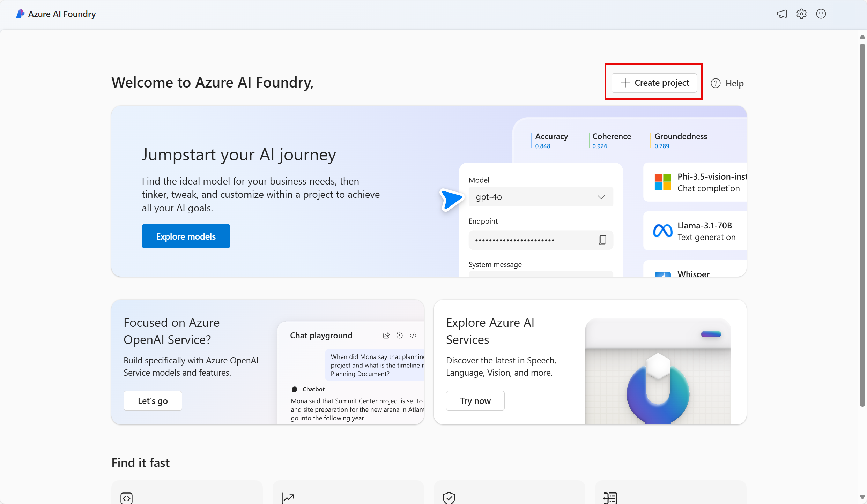
Task: Copy the endpoint using the copy icon
Action: coord(602,240)
